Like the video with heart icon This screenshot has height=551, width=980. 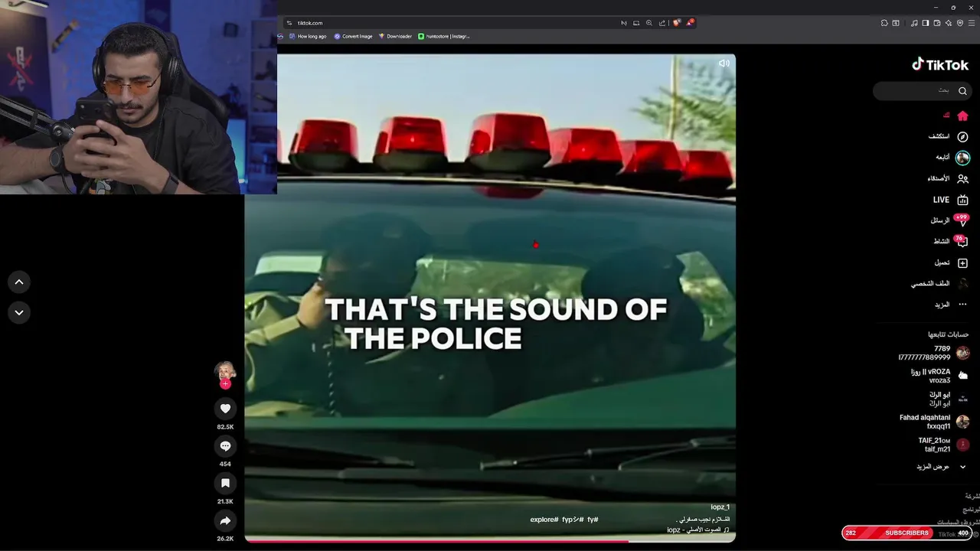[x=225, y=409]
